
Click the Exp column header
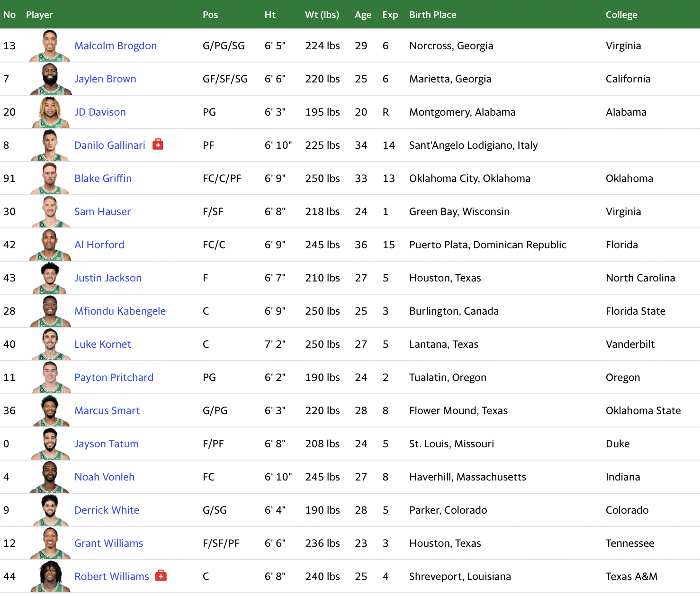coord(390,15)
